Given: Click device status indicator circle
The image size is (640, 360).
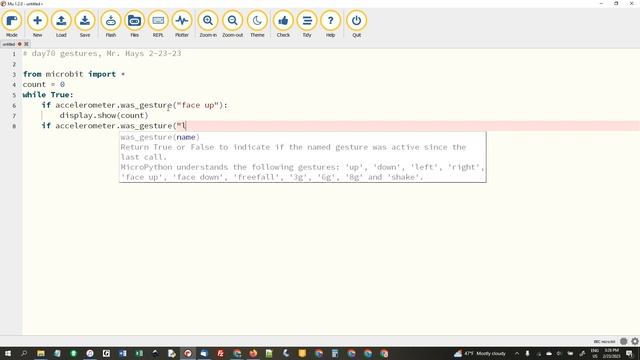Looking at the screenshot, I should [x=623, y=341].
